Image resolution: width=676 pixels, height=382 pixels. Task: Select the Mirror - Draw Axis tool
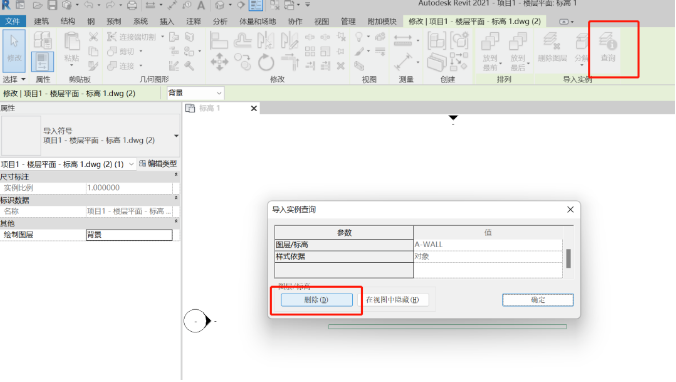pyautogui.click(x=289, y=40)
